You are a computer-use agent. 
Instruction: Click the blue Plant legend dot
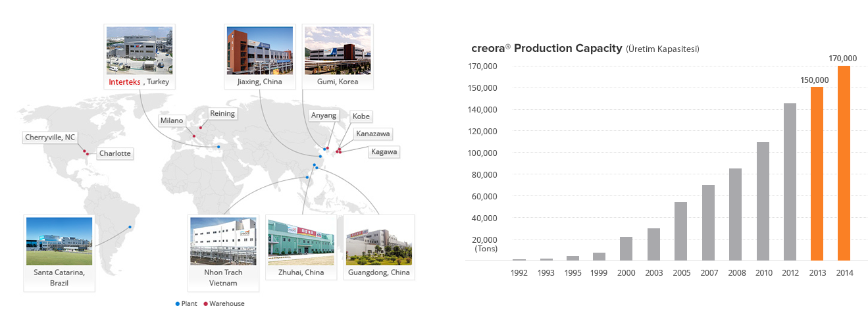pos(177,303)
